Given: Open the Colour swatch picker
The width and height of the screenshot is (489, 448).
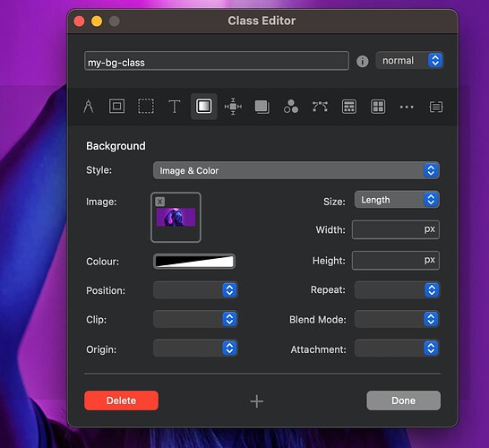Looking at the screenshot, I should click(x=194, y=262).
